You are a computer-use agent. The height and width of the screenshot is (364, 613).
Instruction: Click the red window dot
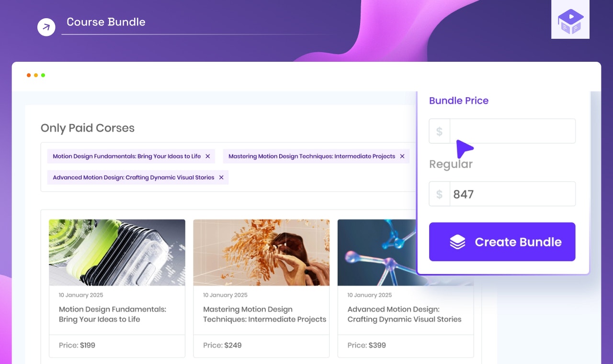(29, 75)
